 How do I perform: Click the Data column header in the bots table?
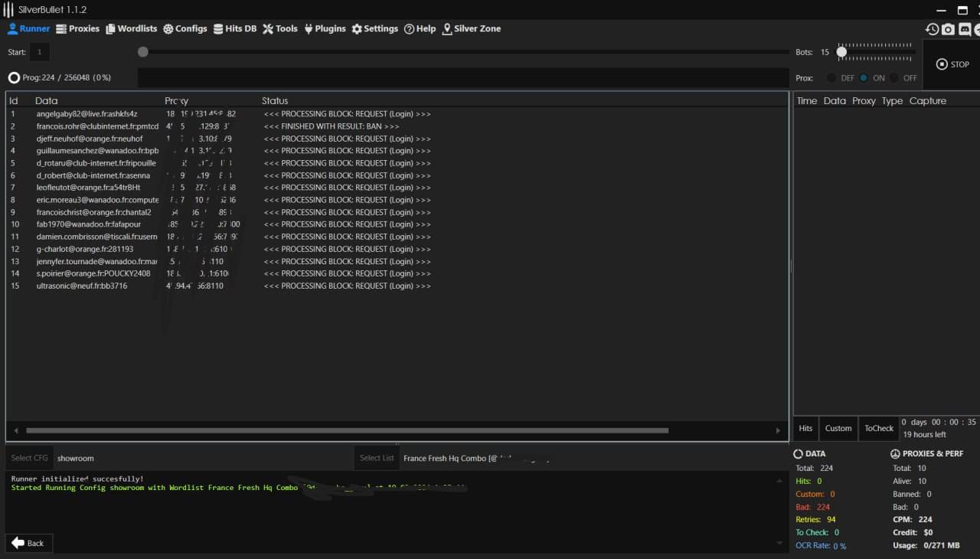(x=46, y=100)
